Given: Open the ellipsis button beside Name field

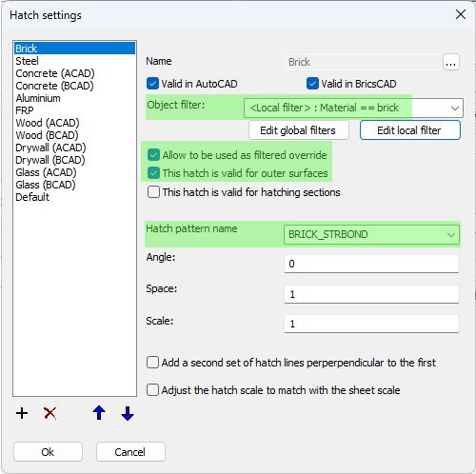Looking at the screenshot, I should tap(451, 62).
